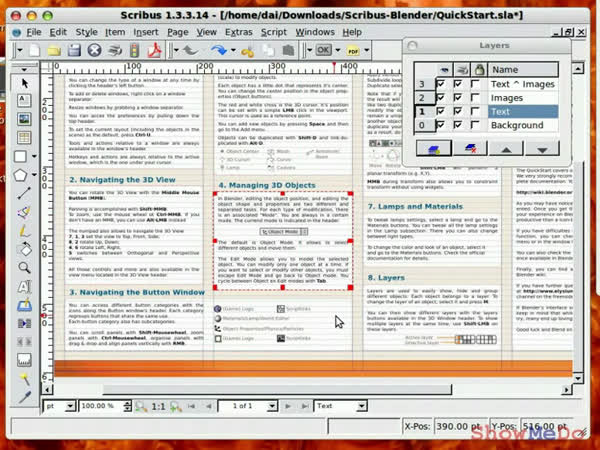Image resolution: width=600 pixels, height=450 pixels.
Task: Pick the Insert Shape rectangle tool
Action: (x=20, y=156)
